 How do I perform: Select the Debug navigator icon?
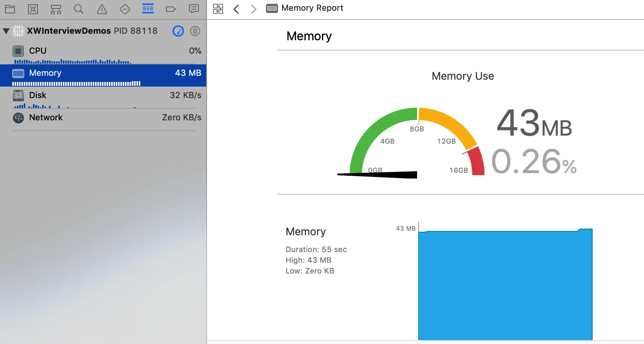click(x=148, y=9)
